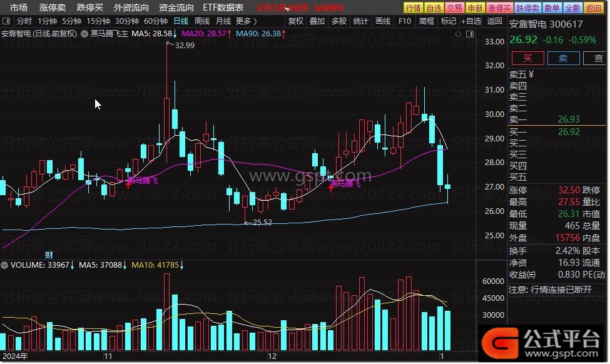Click the MA10: 41785 volume label
Screen dimensions: 610x364
coord(155,265)
